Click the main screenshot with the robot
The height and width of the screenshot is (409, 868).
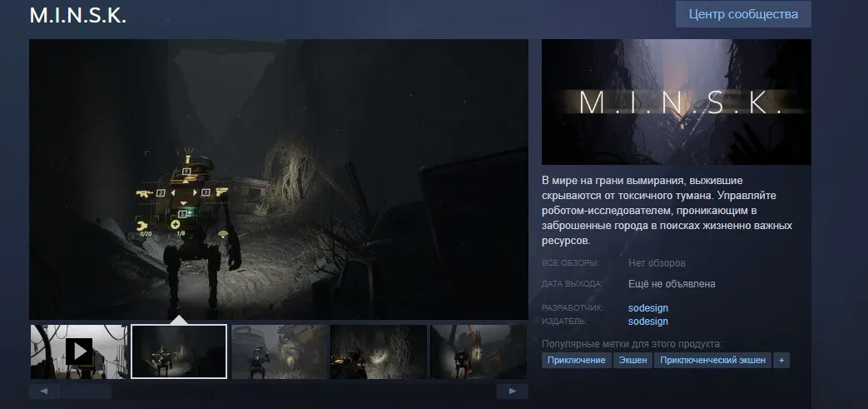(x=279, y=179)
